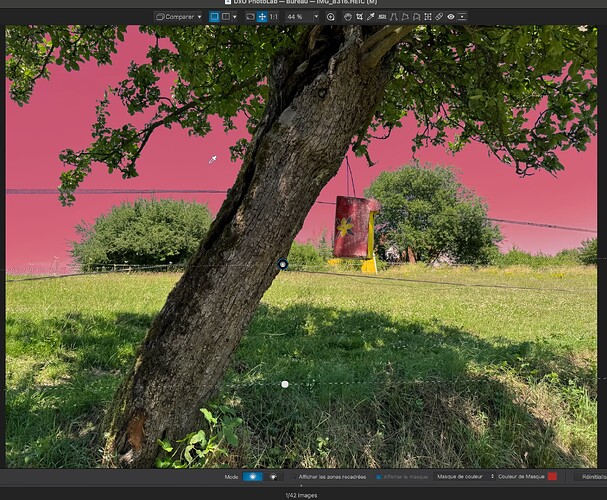This screenshot has height=500, width=607.
Task: Select the ReShape grid tool
Action: 428,17
